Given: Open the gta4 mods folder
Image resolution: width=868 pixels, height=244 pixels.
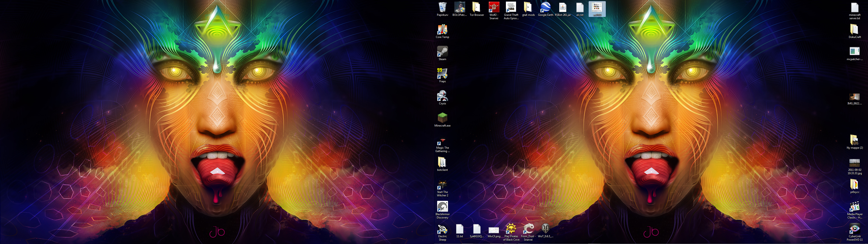Looking at the screenshot, I should [x=528, y=9].
